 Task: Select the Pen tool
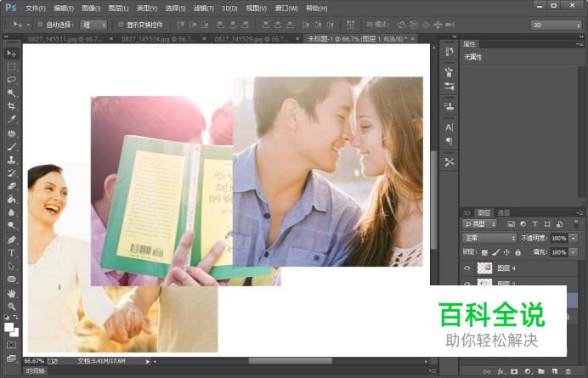tap(12, 240)
